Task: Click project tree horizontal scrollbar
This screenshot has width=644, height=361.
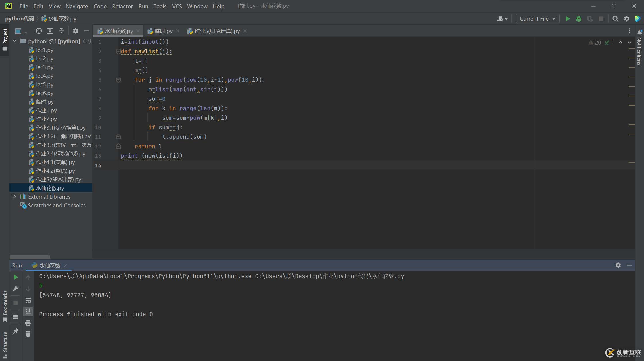Action: click(30, 256)
